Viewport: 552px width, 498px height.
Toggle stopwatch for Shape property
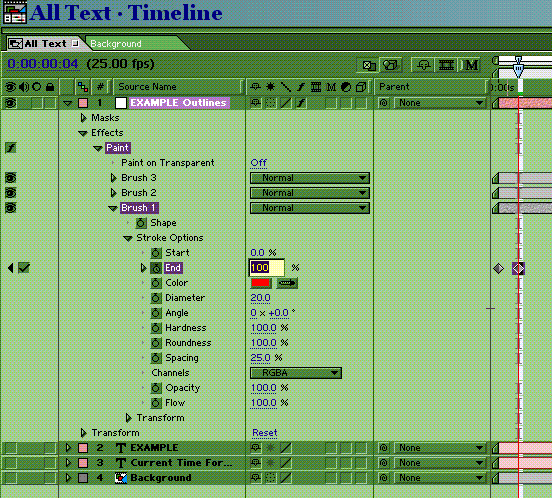pos(141,223)
